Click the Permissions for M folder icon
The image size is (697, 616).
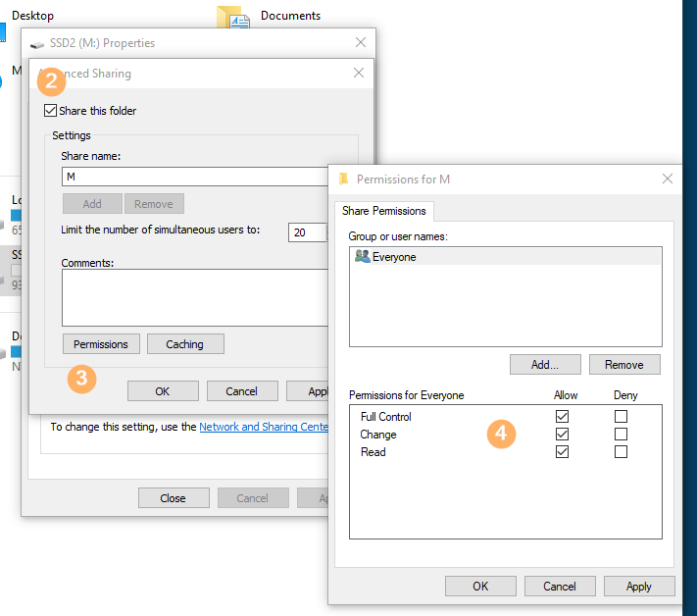[x=343, y=180]
